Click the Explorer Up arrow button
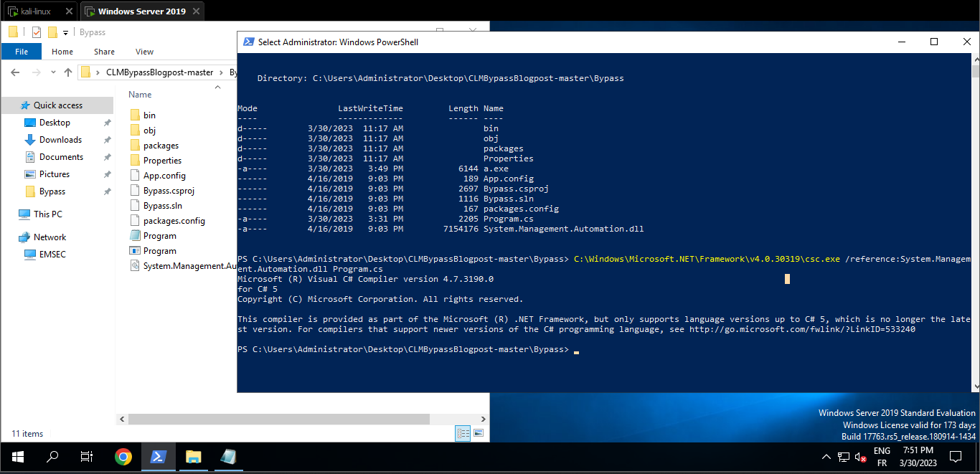This screenshot has width=980, height=474. [x=68, y=72]
